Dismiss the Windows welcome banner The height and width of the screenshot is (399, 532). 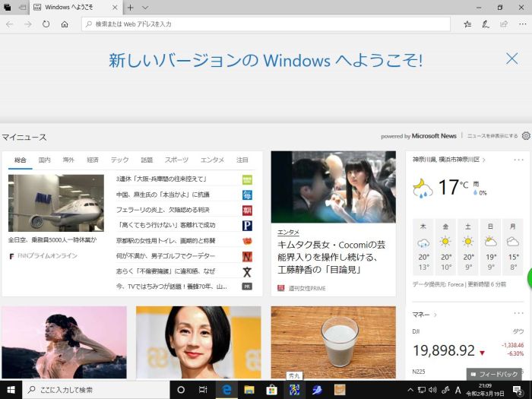[512, 59]
